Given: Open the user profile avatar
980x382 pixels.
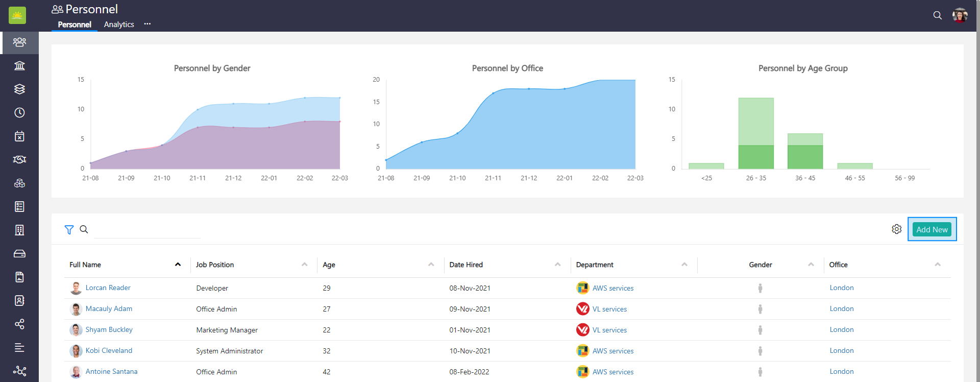Looking at the screenshot, I should (960, 15).
